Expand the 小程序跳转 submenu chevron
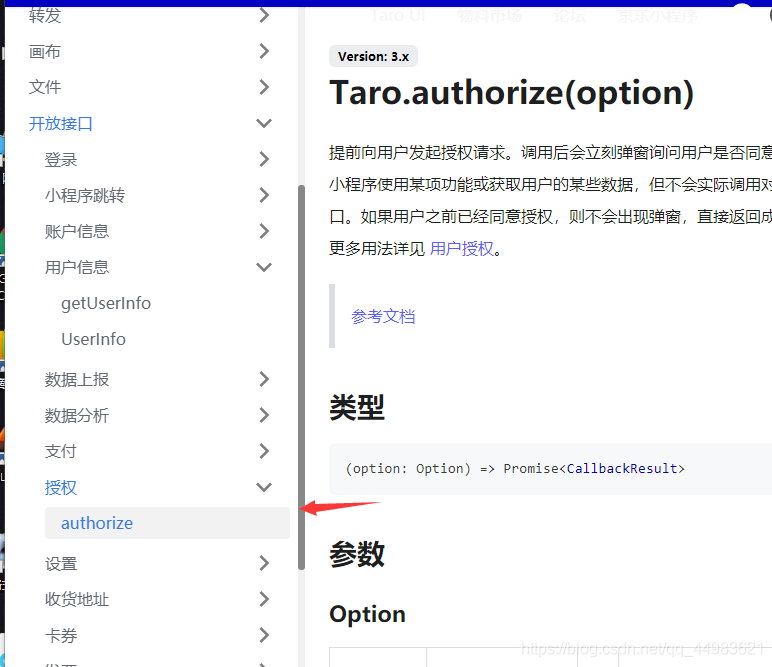 point(264,195)
